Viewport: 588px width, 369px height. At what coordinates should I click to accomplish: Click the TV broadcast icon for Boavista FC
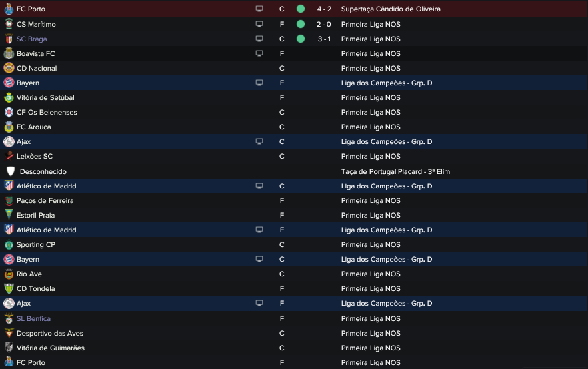pos(259,53)
